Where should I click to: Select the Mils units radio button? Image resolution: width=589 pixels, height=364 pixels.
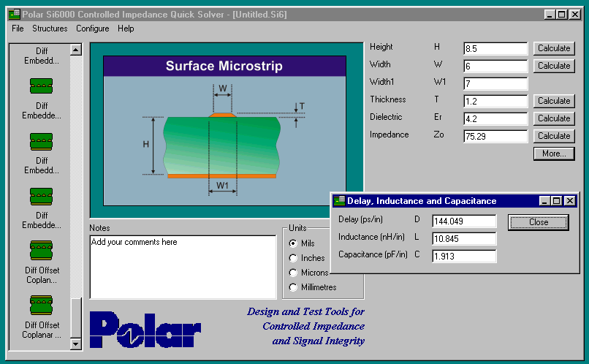(x=293, y=243)
